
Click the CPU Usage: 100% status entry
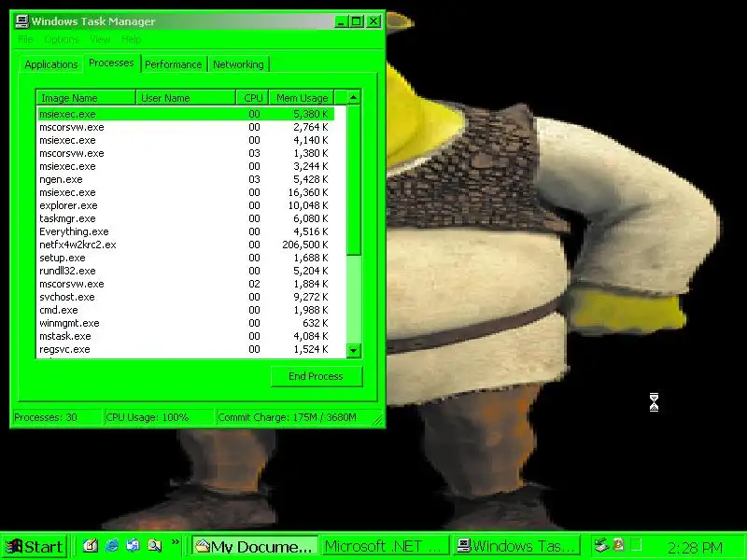pos(158,417)
